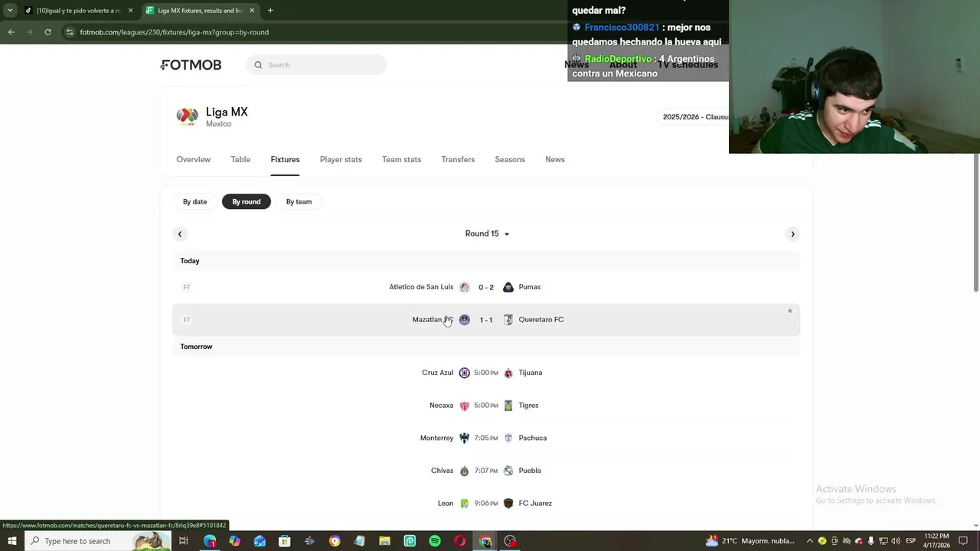Click the Atletico de San Luis crest
This screenshot has height=551, width=980.
pyautogui.click(x=464, y=287)
